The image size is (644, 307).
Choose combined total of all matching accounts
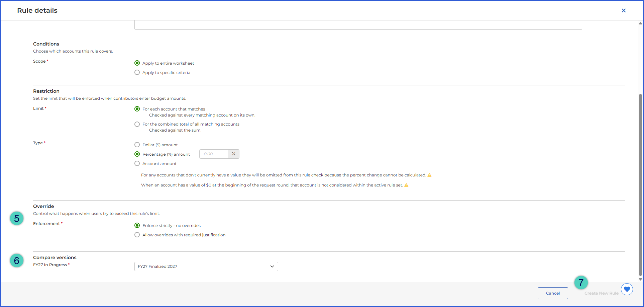pos(137,124)
